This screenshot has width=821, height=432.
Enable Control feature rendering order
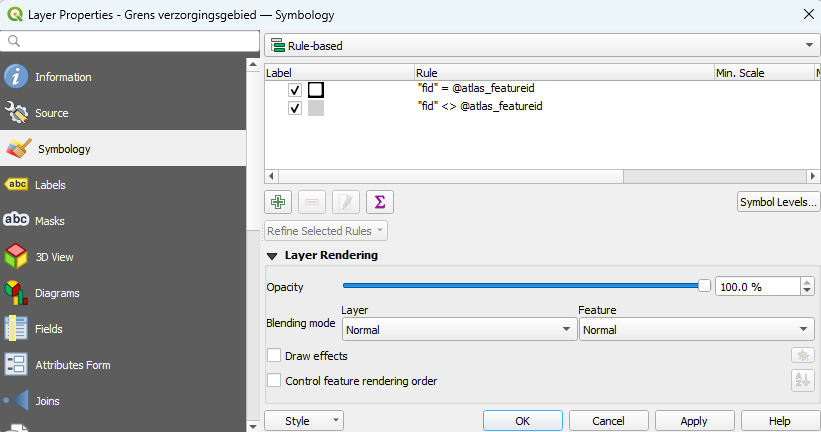[274, 381]
